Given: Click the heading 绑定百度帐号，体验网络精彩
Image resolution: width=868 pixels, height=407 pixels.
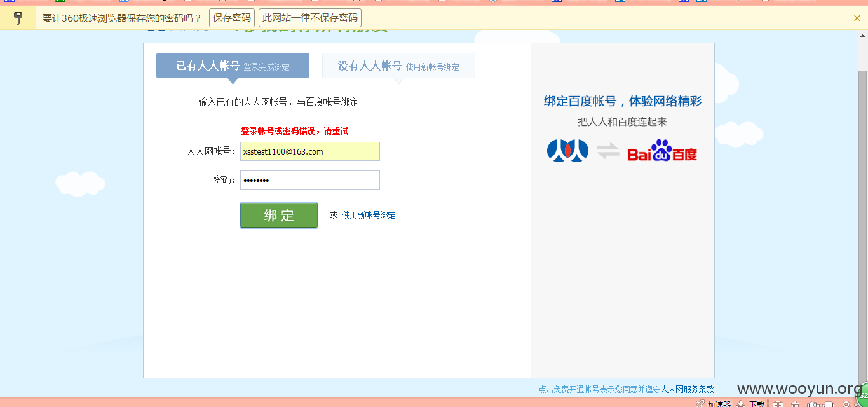Looking at the screenshot, I should pos(623,101).
